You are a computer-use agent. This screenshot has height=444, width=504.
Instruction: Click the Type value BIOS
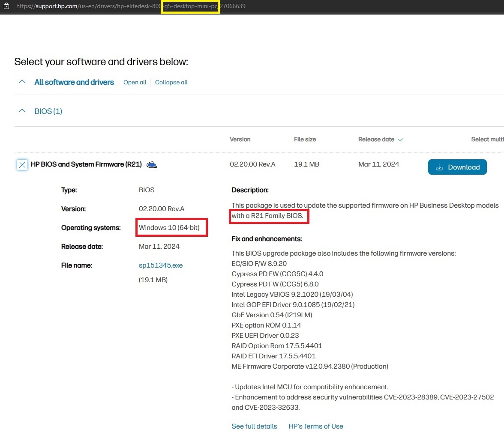tap(147, 190)
